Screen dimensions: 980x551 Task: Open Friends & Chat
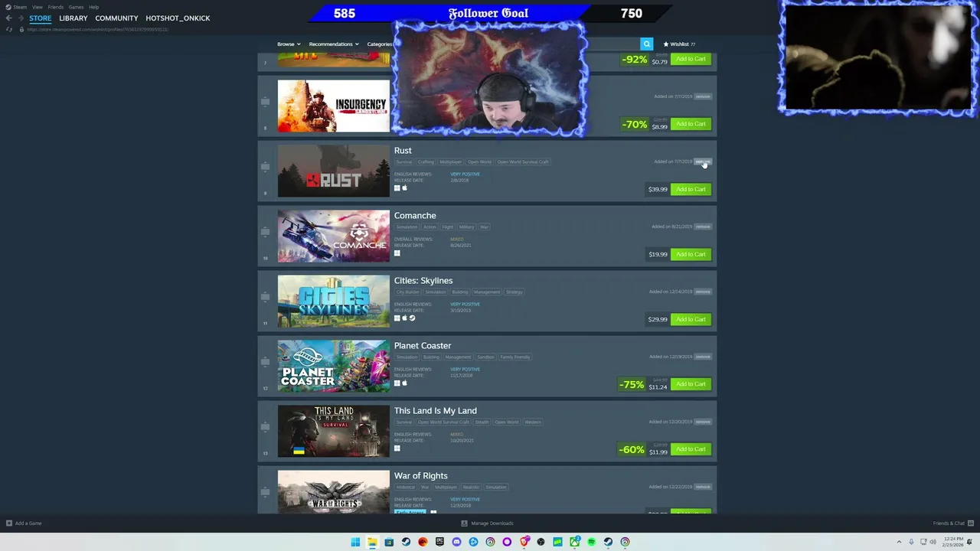(952, 523)
